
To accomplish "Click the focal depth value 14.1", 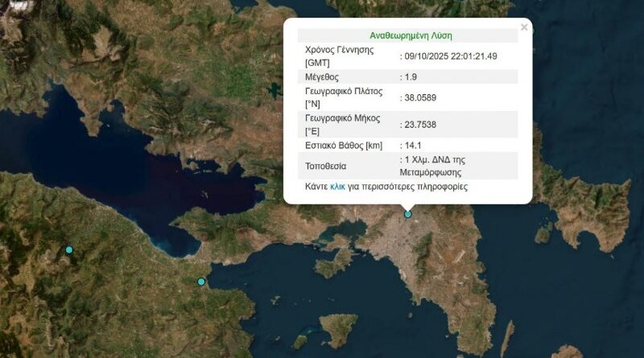I will coord(413,146).
